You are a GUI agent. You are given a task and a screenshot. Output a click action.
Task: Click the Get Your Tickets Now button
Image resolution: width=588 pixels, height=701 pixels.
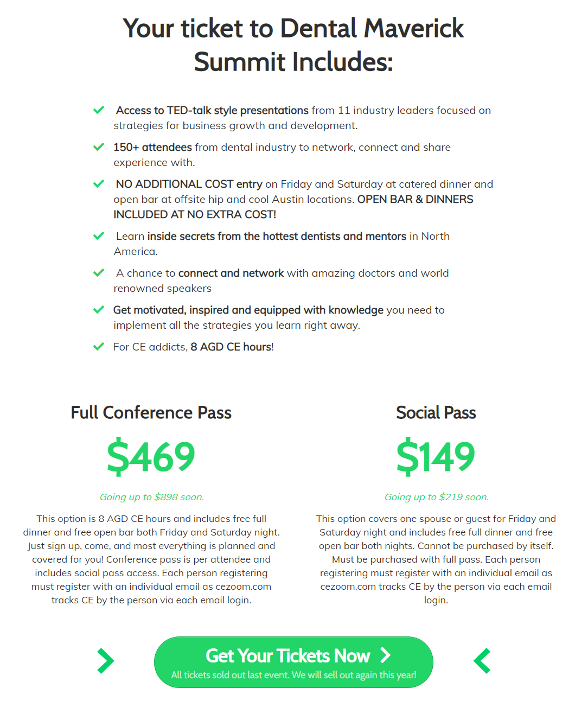(x=293, y=662)
